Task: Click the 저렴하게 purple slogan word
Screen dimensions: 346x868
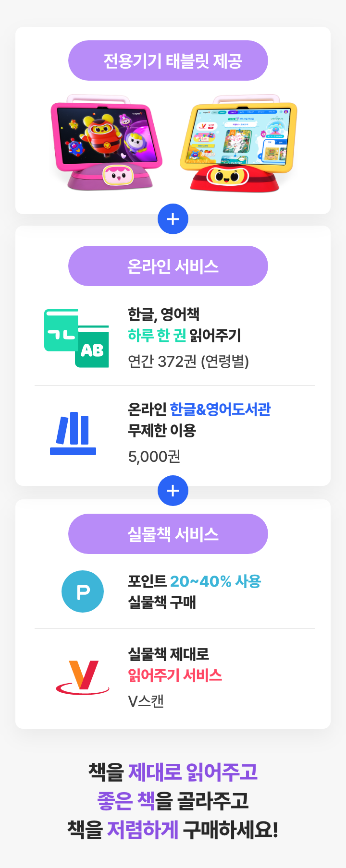Action: point(143,830)
